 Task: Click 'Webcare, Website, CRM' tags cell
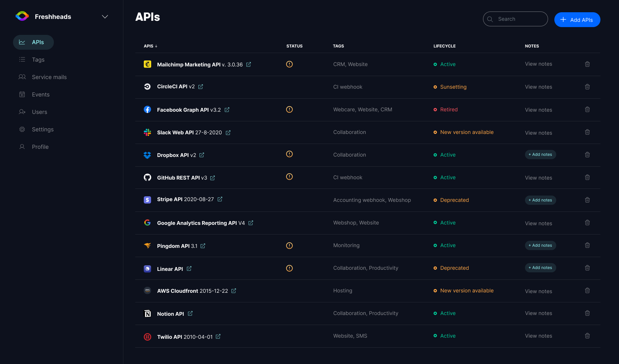tap(363, 109)
